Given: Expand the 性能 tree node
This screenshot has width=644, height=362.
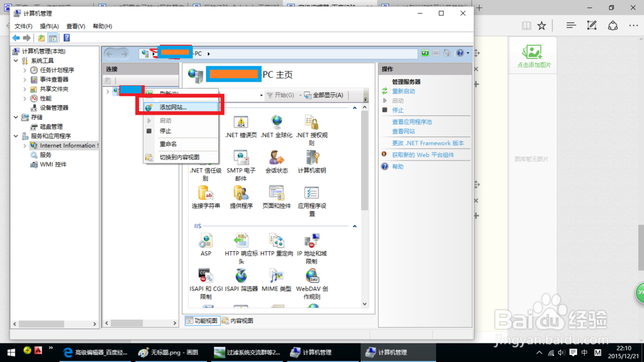Looking at the screenshot, I should (24, 99).
